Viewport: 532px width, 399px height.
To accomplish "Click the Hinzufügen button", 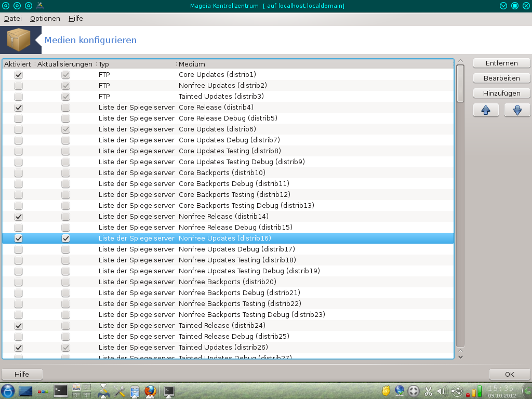I will tap(501, 93).
